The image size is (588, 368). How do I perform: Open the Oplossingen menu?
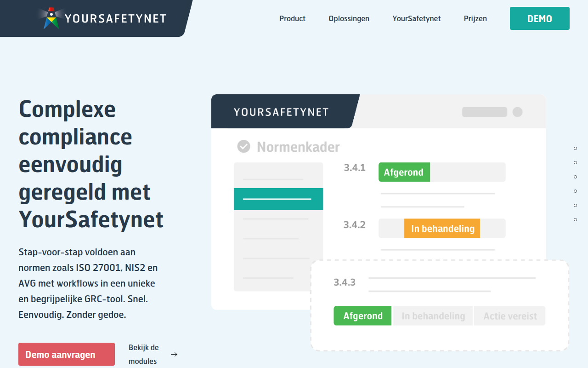coord(349,18)
